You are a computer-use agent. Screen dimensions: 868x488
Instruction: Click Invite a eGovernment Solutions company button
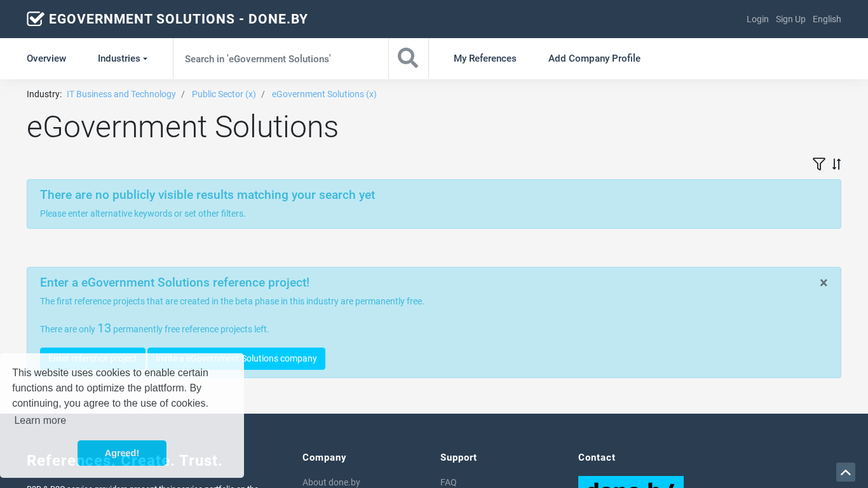pyautogui.click(x=236, y=358)
